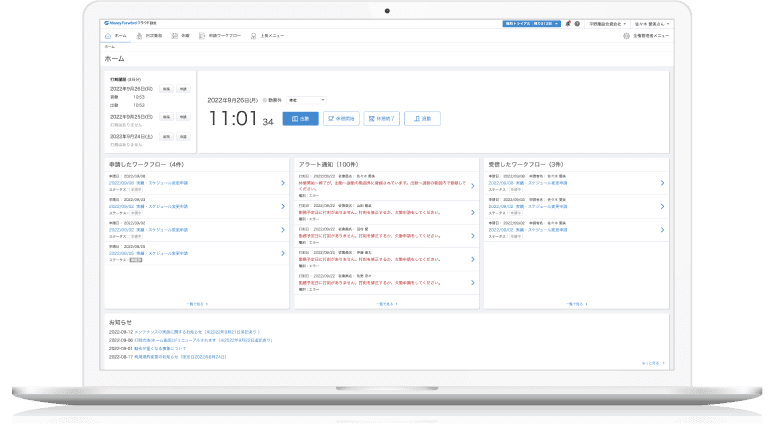The height and width of the screenshot is (425, 783).
Task: Switch to the ホーム tab
Action: [116, 35]
